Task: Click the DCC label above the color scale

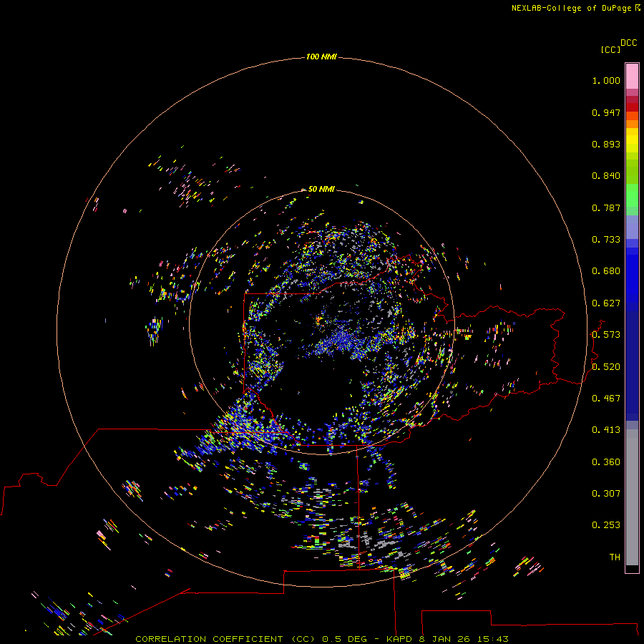Action: 629,43
